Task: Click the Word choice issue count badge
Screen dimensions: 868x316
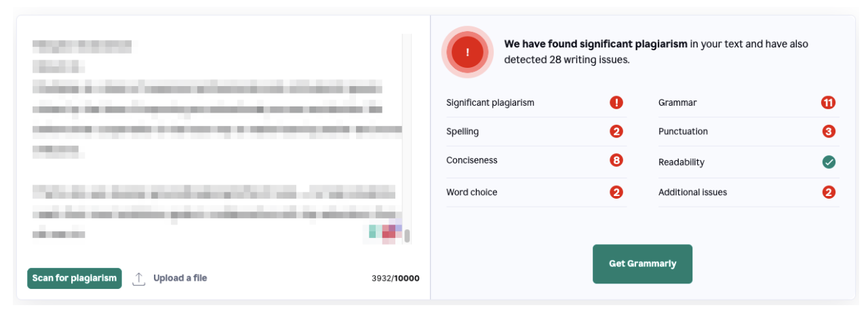Action: 616,193
